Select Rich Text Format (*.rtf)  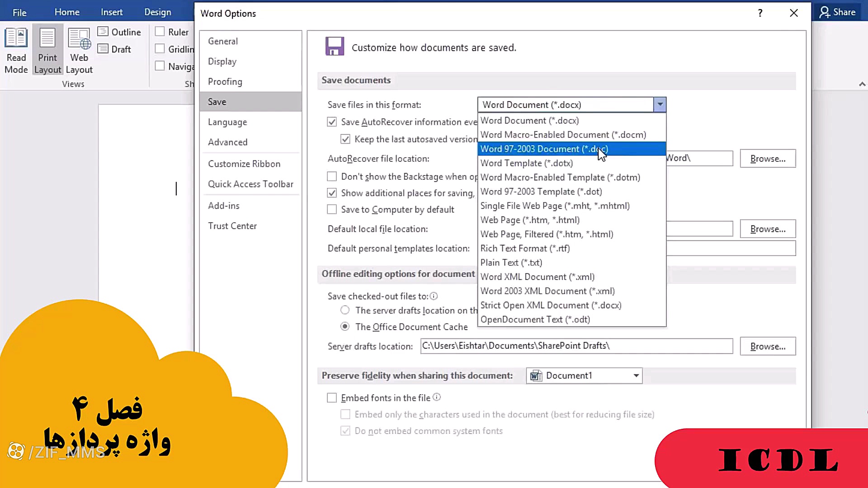coord(572,249)
